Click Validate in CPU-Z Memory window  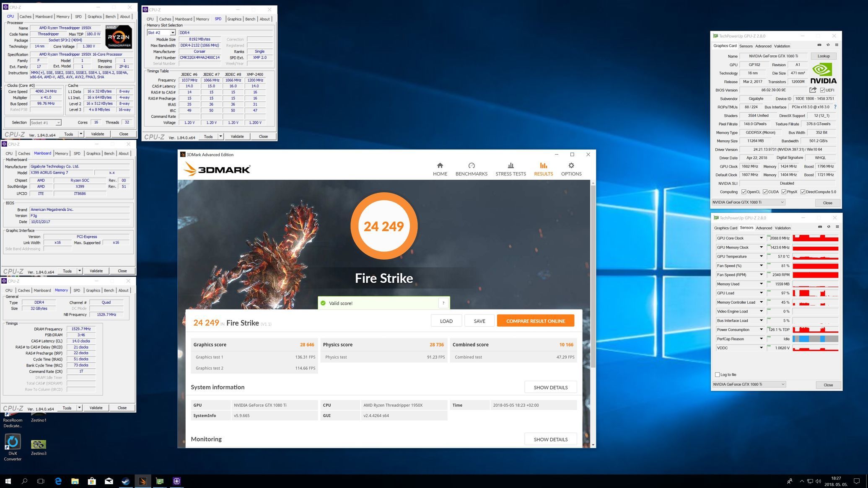pos(96,408)
